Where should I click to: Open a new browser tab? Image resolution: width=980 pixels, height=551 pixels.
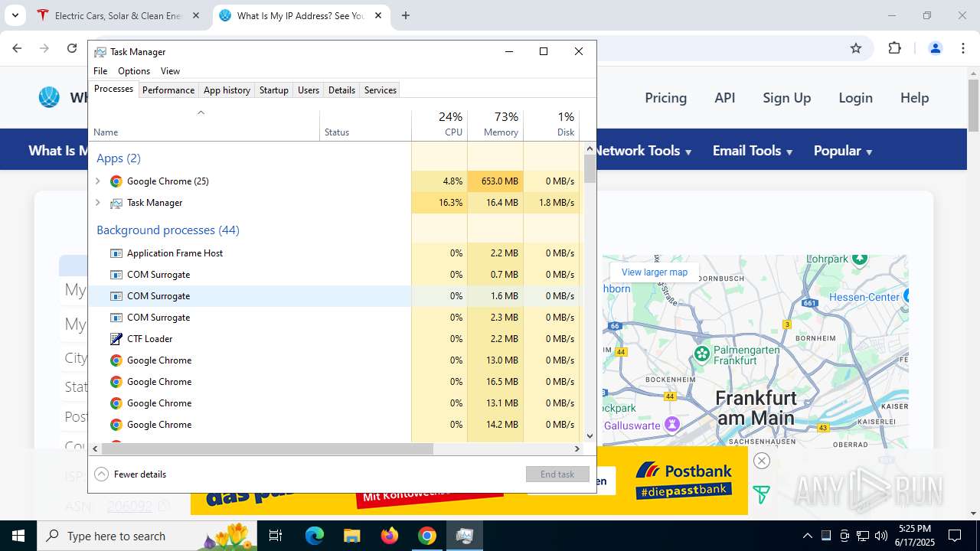pos(406,15)
